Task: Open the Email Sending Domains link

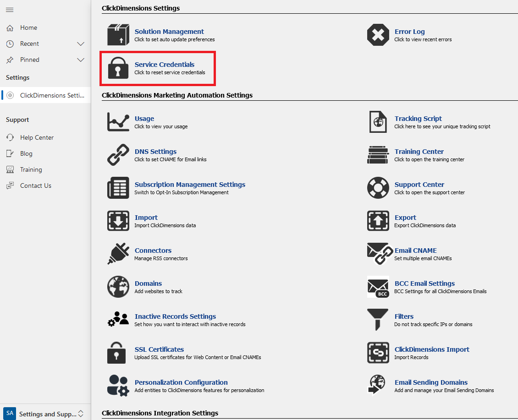Action: 431,383
